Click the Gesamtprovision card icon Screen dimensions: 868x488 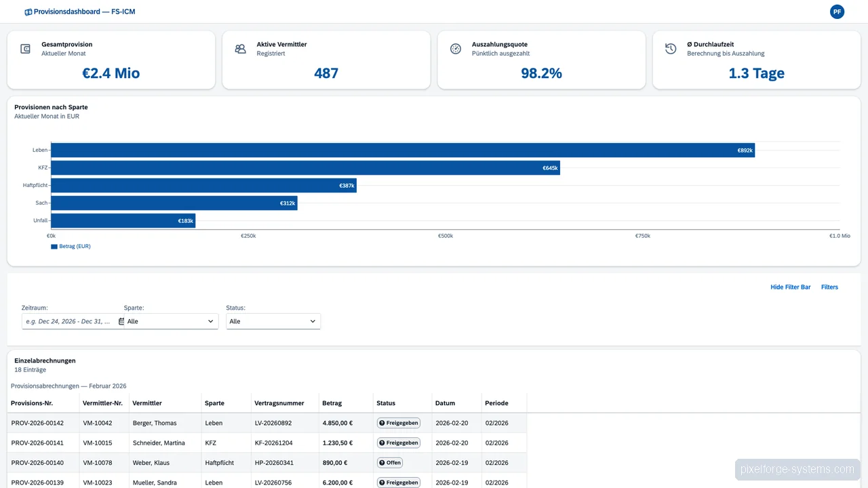coord(25,49)
